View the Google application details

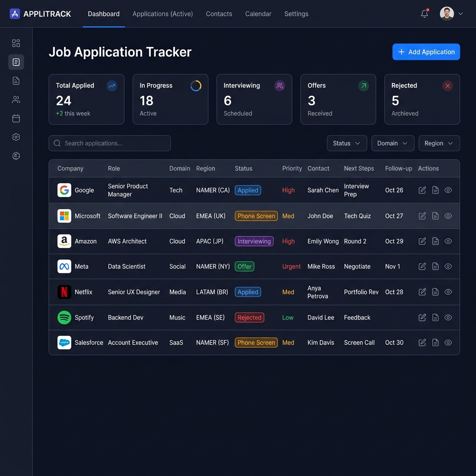(448, 190)
